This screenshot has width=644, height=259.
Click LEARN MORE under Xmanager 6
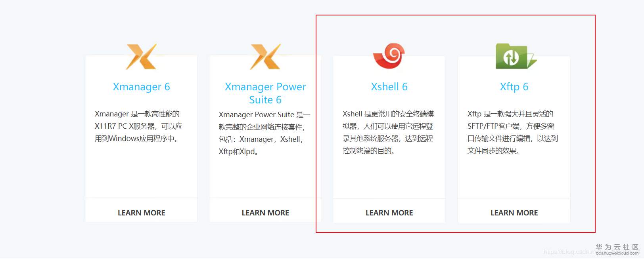[141, 213]
